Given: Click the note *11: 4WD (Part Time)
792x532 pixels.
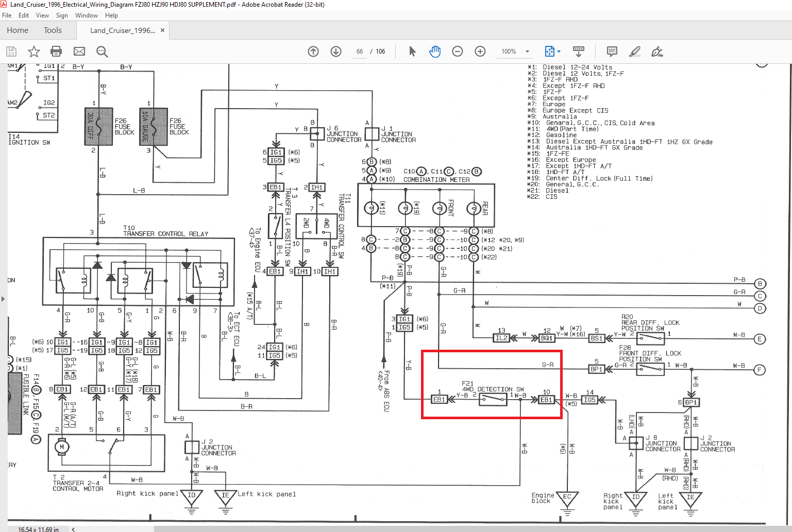Looking at the screenshot, I should point(563,129).
